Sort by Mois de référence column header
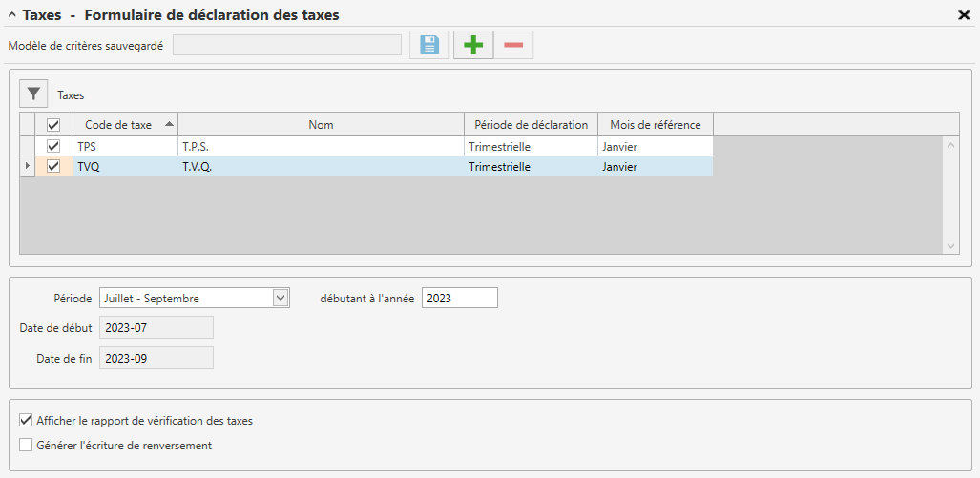Viewport: 980px width, 478px height. [x=656, y=125]
